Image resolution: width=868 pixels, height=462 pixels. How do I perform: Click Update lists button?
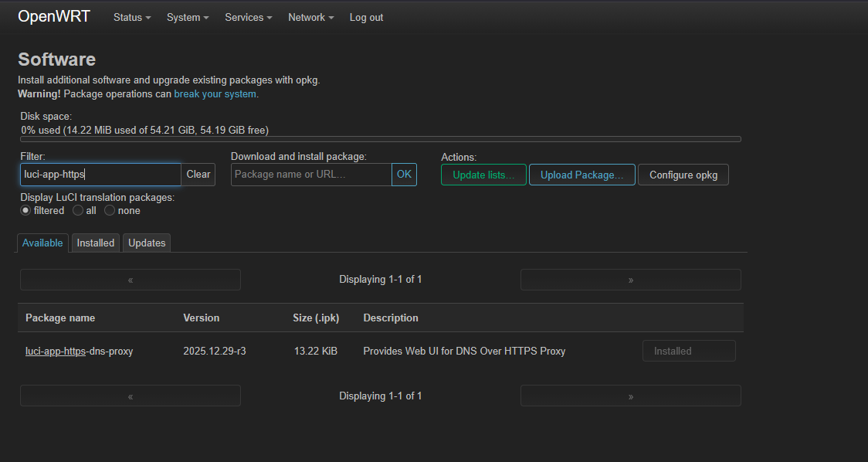[x=483, y=175]
